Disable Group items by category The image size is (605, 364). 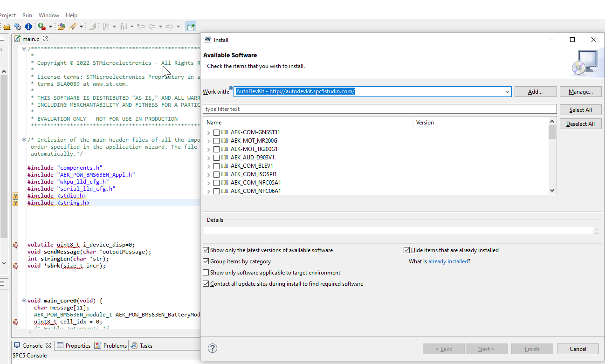(x=206, y=261)
